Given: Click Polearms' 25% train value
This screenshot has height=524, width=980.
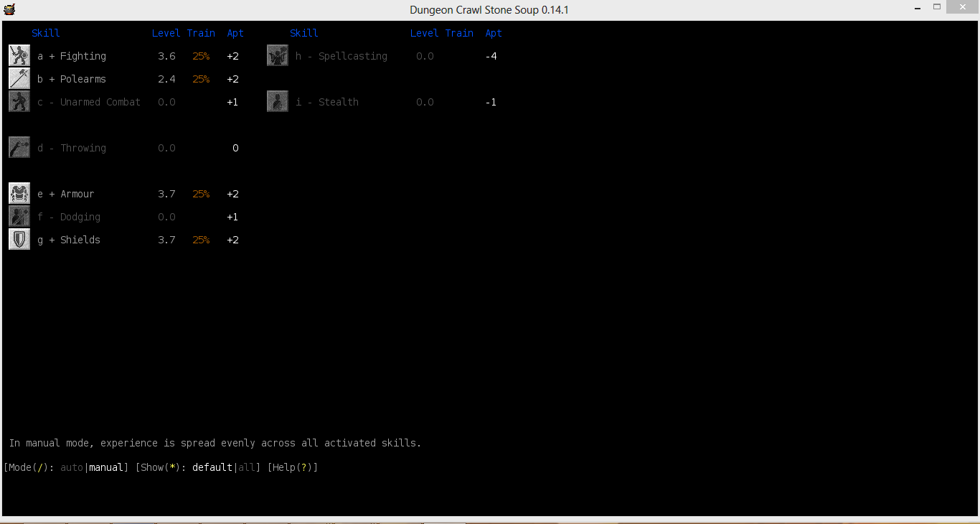Looking at the screenshot, I should 201,79.
